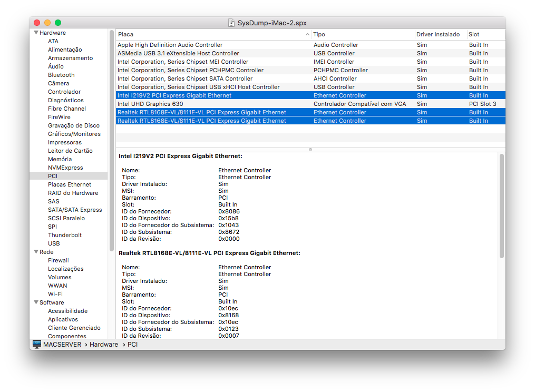535x392 pixels.
Task: Click Hardware in the bottom path bar
Action: 104,344
